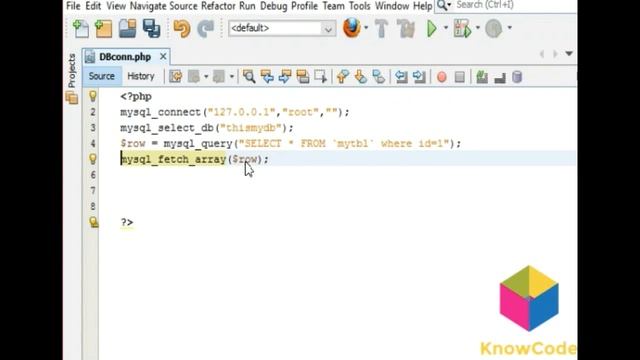Toggle bookmark on current line

378,76
